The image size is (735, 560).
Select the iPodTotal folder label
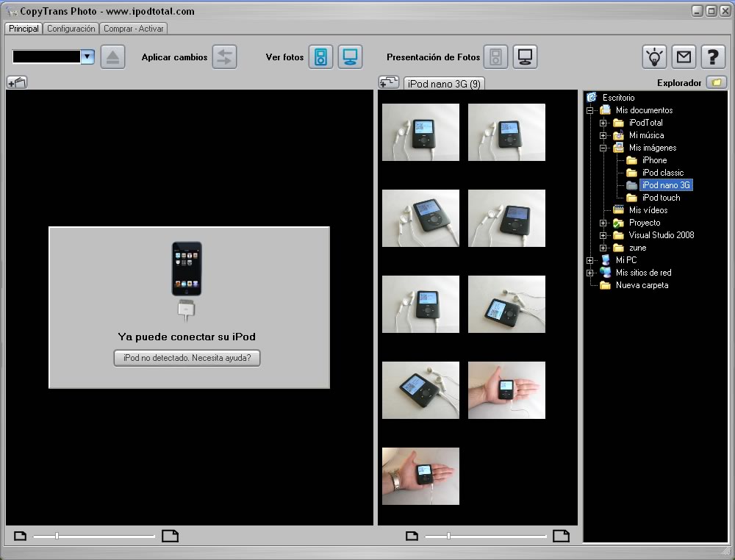645,122
